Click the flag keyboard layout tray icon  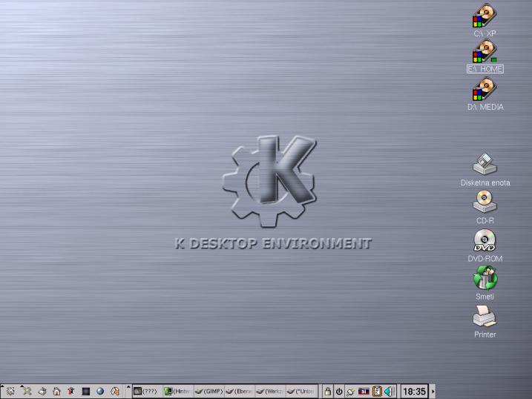[x=364, y=392]
